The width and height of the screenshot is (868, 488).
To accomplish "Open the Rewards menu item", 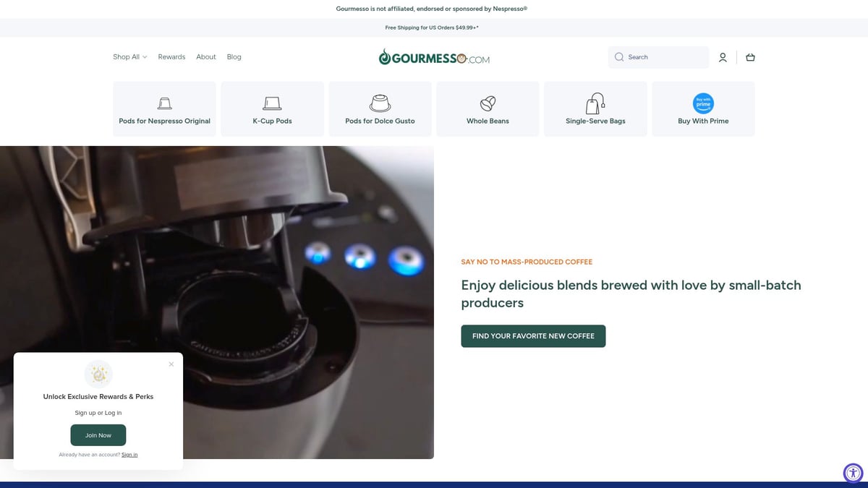I will [x=171, y=56].
